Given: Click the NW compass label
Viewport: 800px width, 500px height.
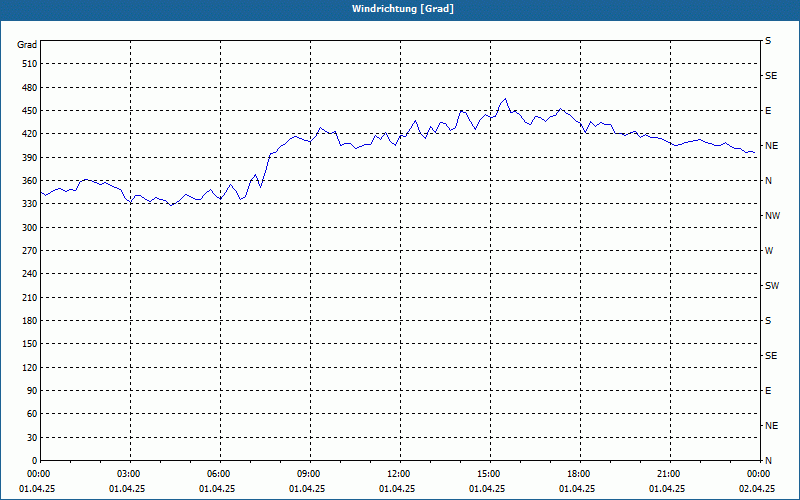Looking at the screenshot, I should 772,216.
